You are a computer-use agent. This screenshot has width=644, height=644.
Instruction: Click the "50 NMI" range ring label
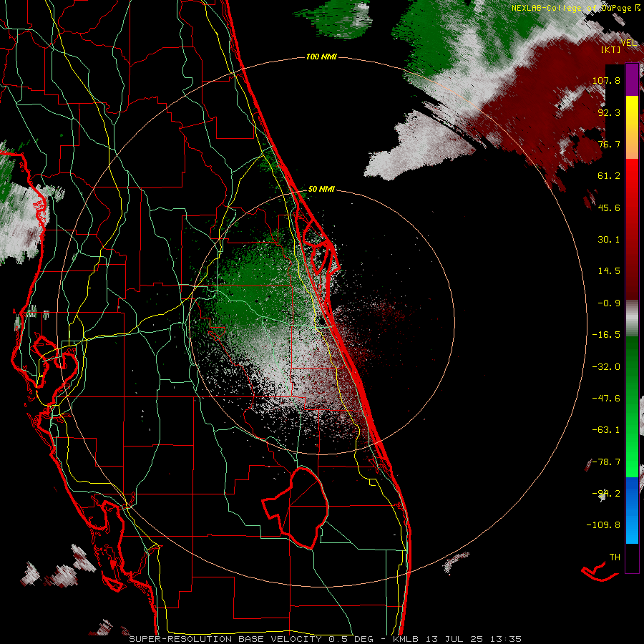tap(321, 189)
